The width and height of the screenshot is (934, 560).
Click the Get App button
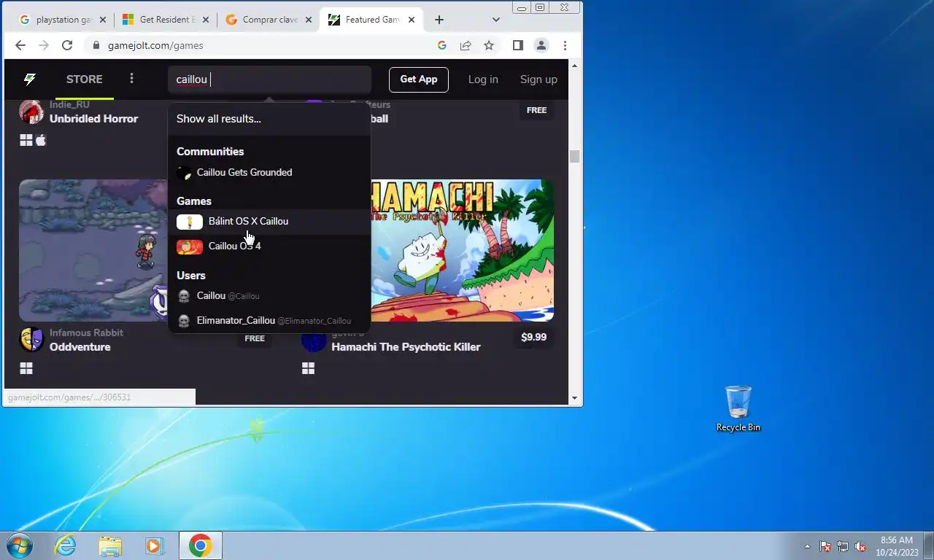419,79
